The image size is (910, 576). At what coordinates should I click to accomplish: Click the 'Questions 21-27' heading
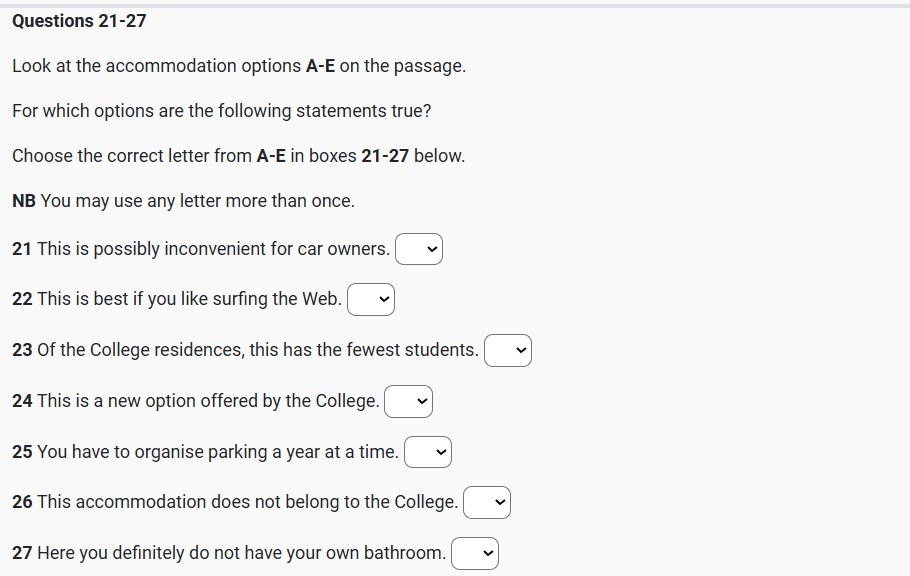pos(79,21)
